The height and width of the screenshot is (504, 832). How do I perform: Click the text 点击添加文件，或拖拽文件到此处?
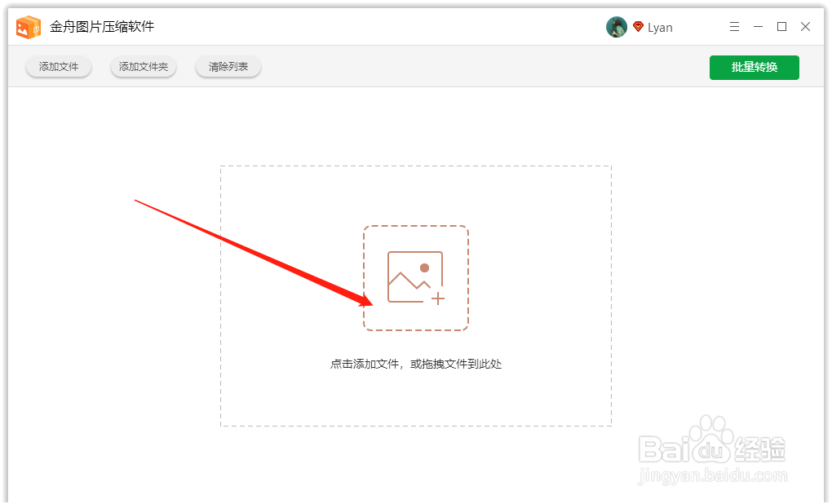416,364
